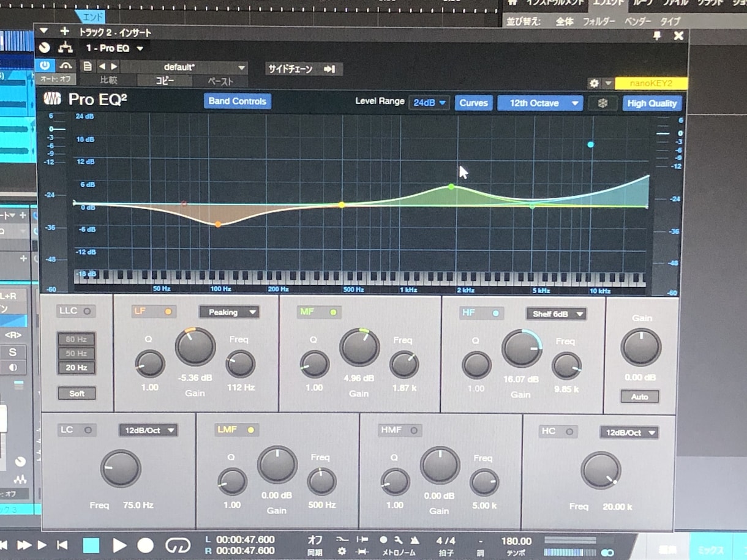Viewport: 747px width, 560px height.
Task: Click the transport Play button
Action: 119,545
